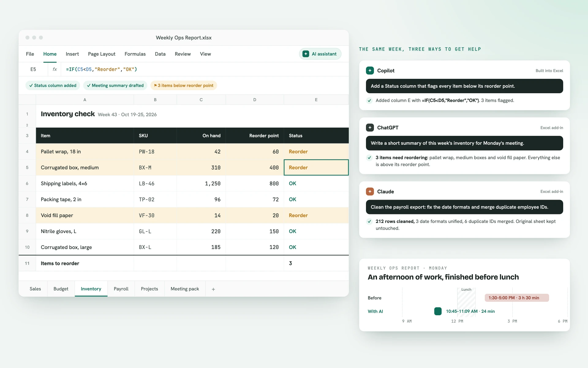Open the View tab
Screen dimensions: 588x368
tap(205, 54)
